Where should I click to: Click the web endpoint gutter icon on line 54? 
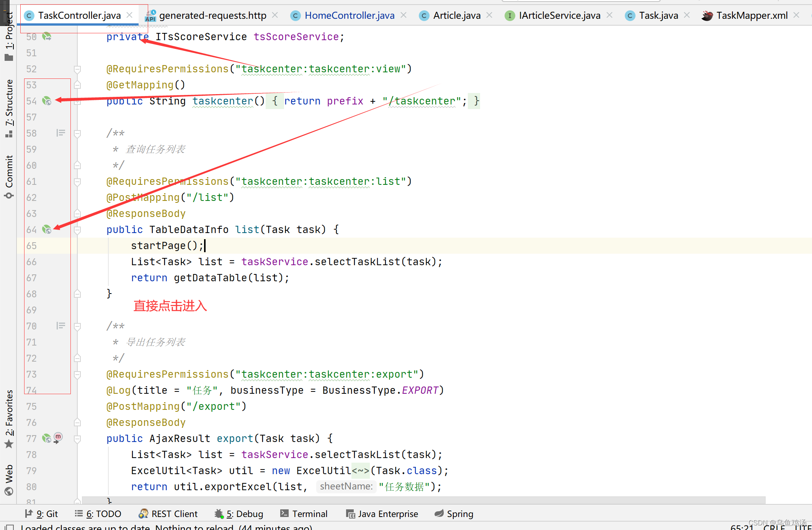(x=46, y=101)
